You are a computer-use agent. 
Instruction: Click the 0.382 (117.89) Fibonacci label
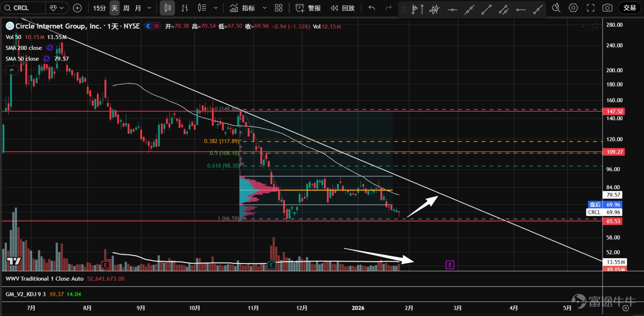pos(221,141)
